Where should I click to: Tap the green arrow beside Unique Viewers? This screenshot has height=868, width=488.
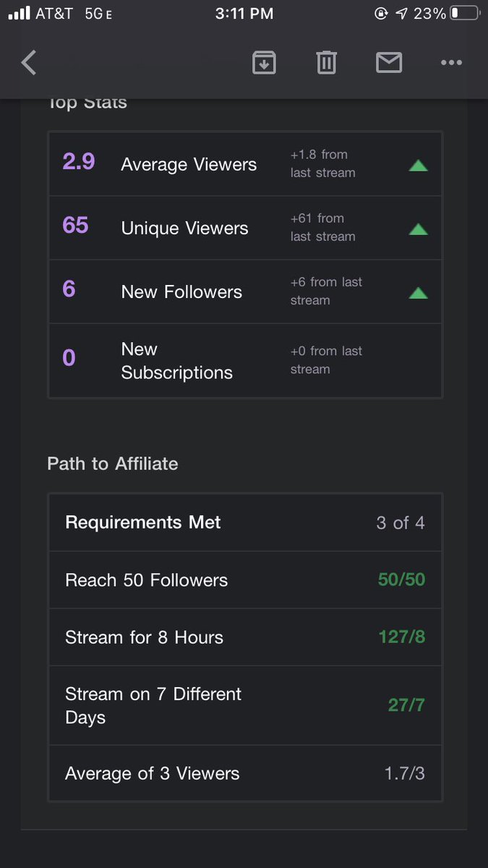click(x=418, y=229)
